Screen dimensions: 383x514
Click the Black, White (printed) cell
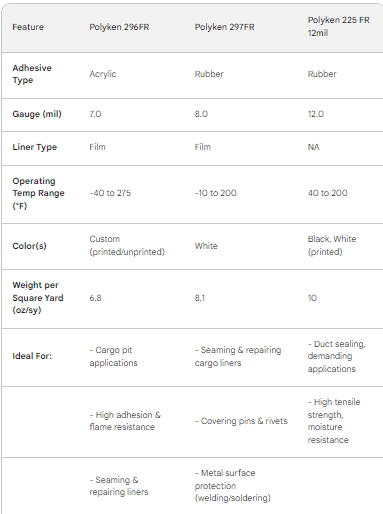tap(332, 245)
